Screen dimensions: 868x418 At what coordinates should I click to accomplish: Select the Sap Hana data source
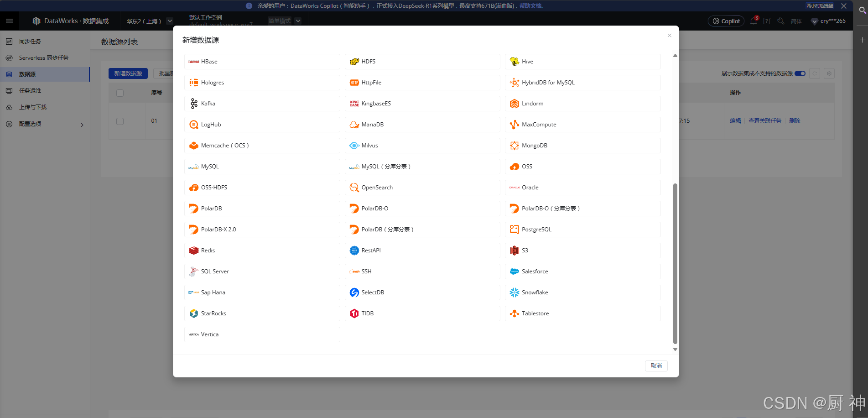[x=262, y=293]
